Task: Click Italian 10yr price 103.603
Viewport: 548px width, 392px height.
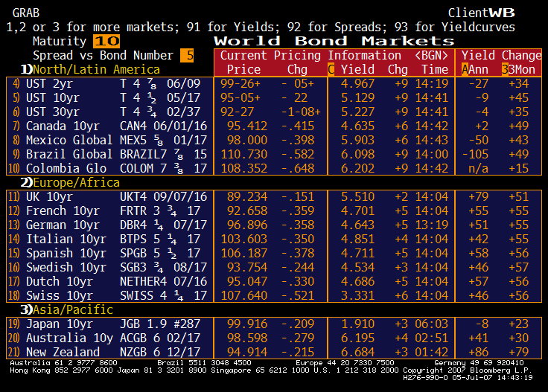Action: [244, 239]
